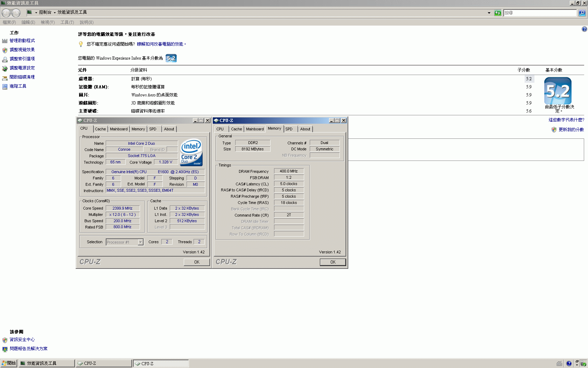
Task: Open 進階工具 task link
Action: coord(18,86)
